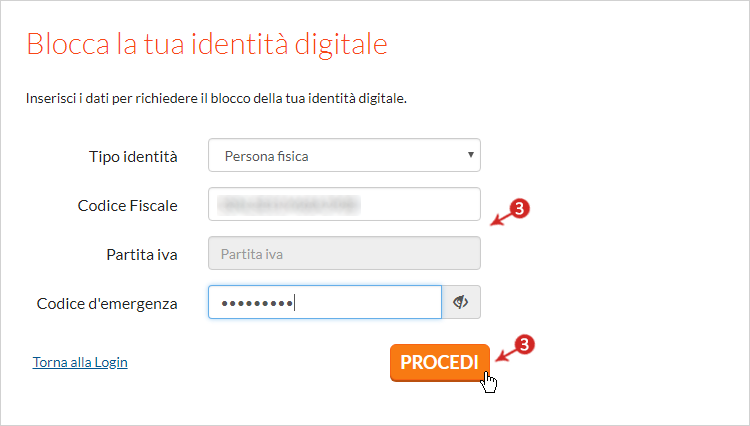
Task: Click red badge 3 near Codice Fiscale
Action: pyautogui.click(x=519, y=209)
